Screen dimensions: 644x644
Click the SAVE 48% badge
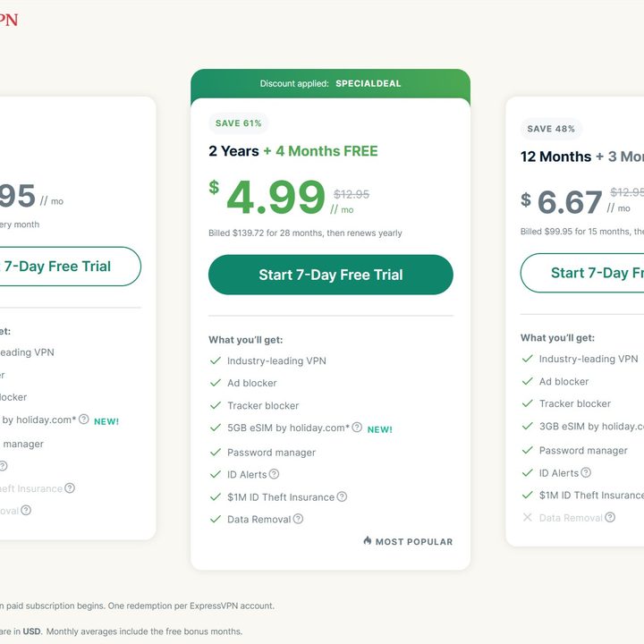(551, 129)
